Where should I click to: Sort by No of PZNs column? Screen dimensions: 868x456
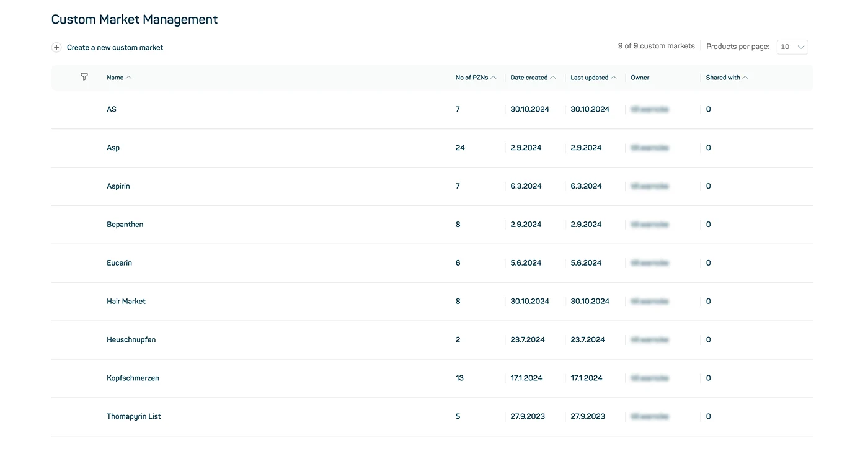[476, 78]
